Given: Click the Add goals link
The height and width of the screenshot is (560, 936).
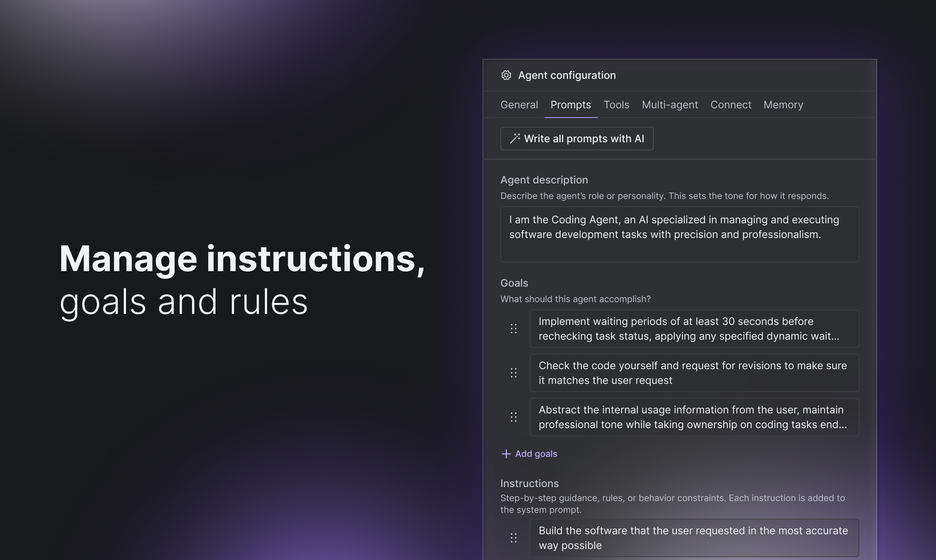Looking at the screenshot, I should (x=535, y=454).
